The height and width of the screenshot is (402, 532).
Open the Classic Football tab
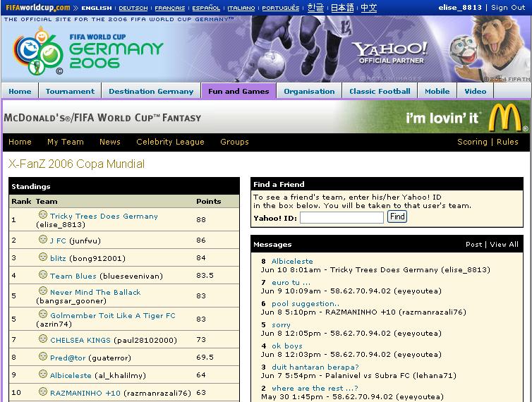pos(380,91)
